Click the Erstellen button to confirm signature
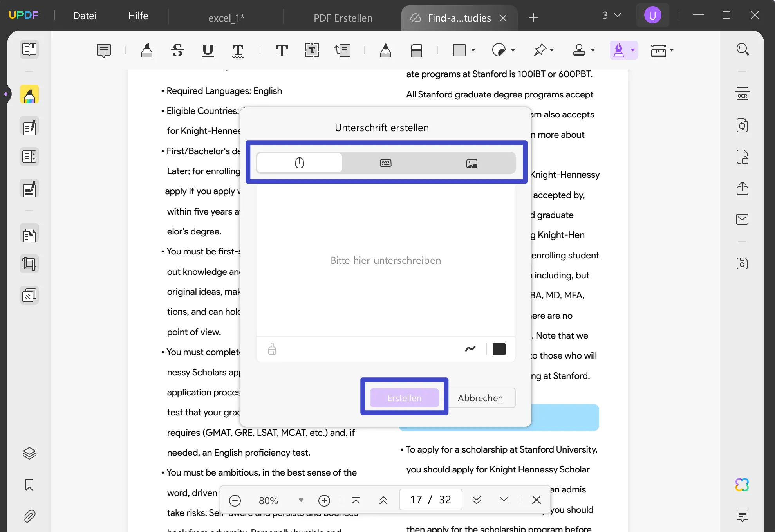This screenshot has height=532, width=775. pyautogui.click(x=404, y=398)
